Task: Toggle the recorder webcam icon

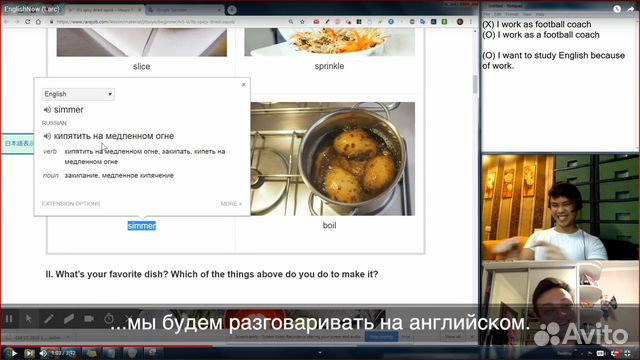Action: [89, 319]
